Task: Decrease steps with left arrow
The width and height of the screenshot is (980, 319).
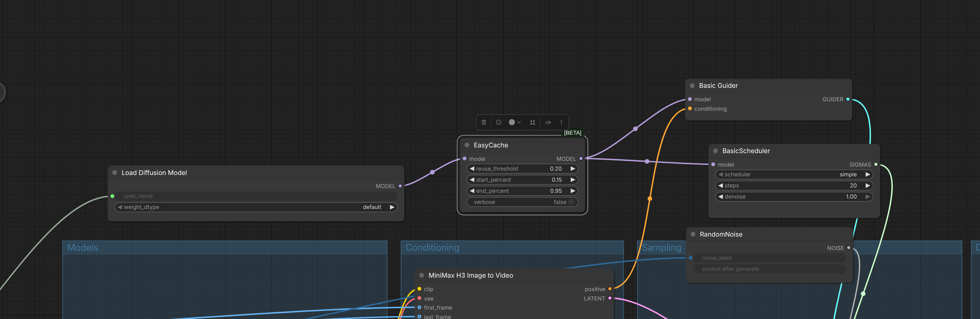Action: click(721, 185)
